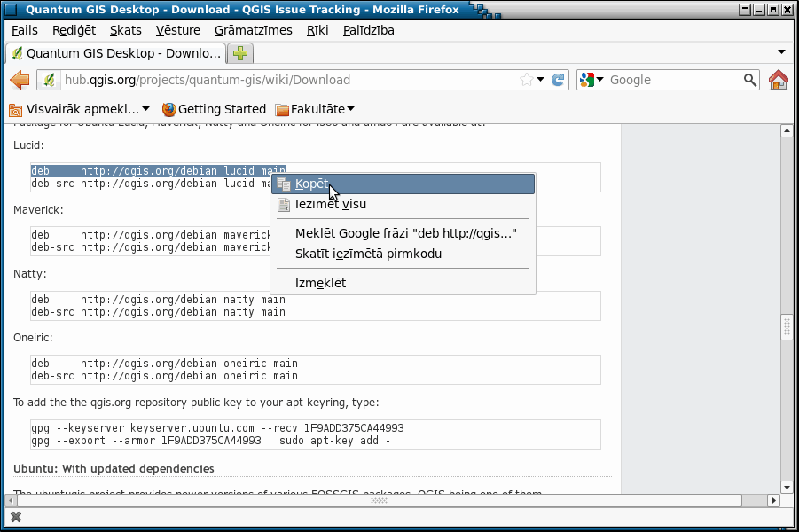Click the 'Oneiric:' label

pos(33,337)
